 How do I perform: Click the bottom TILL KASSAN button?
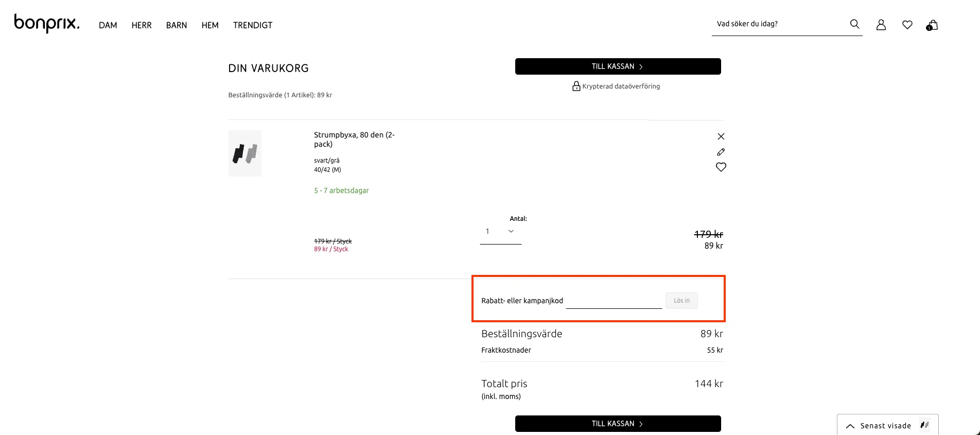618,424
